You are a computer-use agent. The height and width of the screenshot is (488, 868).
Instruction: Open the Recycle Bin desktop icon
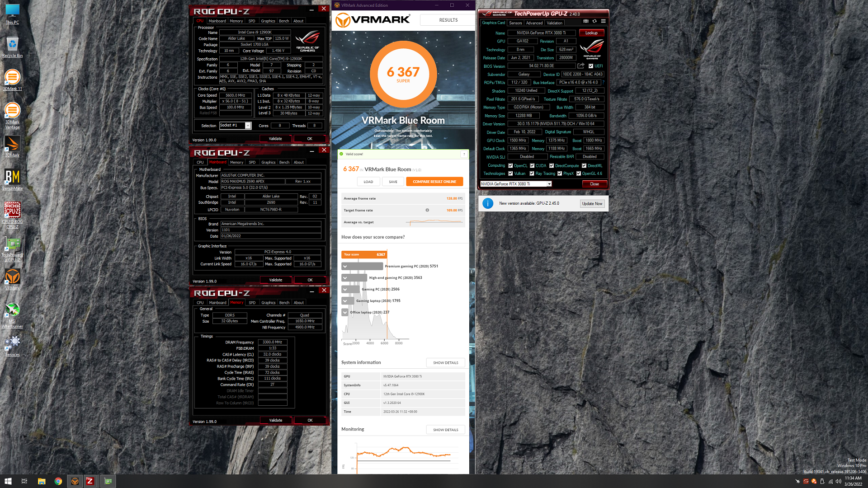[x=12, y=47]
